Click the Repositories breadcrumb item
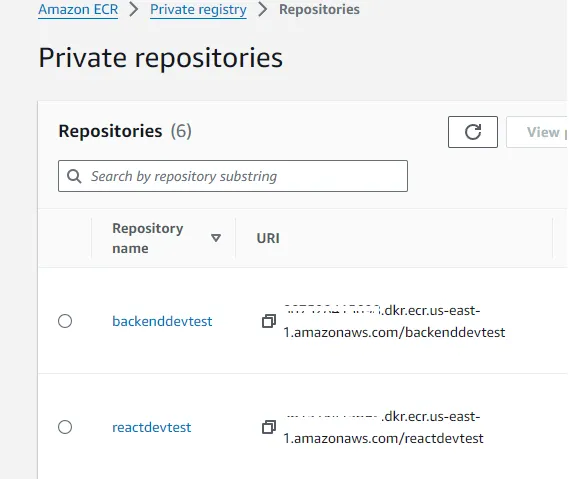 tap(319, 9)
